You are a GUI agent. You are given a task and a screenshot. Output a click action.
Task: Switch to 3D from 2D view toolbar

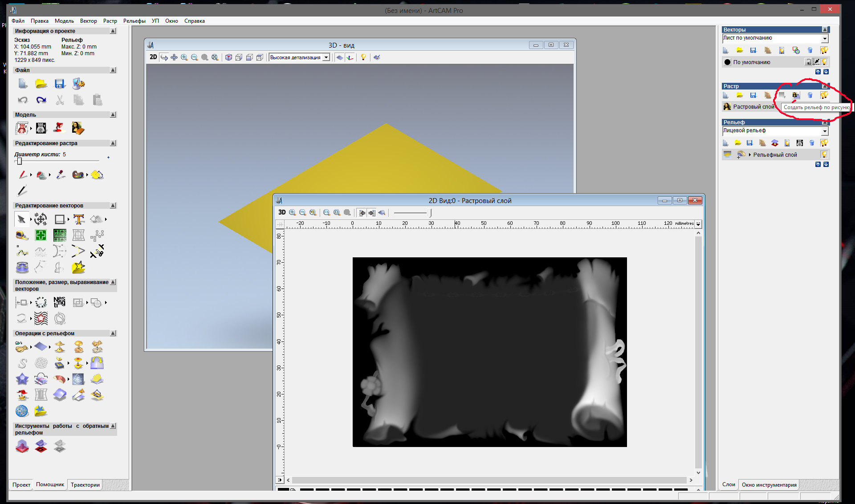[x=282, y=212]
